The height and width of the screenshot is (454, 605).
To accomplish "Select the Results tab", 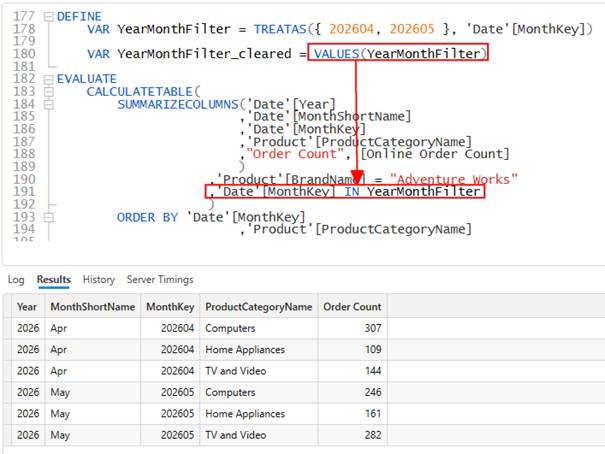I will (x=54, y=280).
